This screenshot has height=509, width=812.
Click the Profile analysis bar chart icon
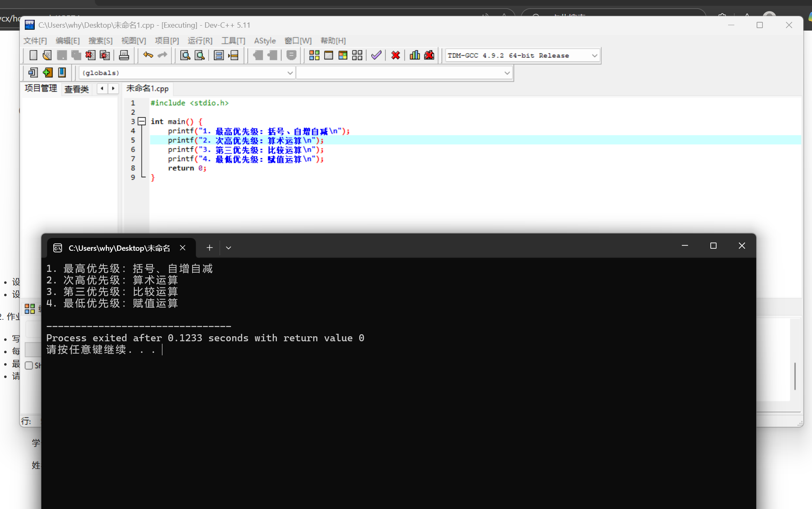pos(414,55)
